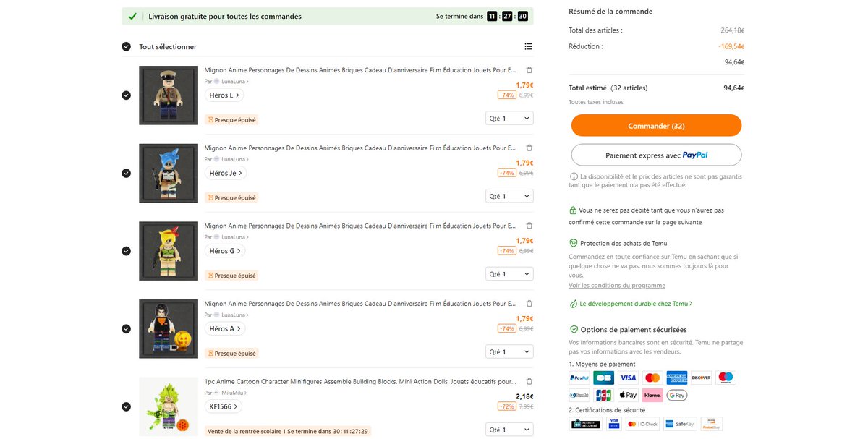
Task: Click the Protection des achats de Temu heading
Action: coord(623,244)
